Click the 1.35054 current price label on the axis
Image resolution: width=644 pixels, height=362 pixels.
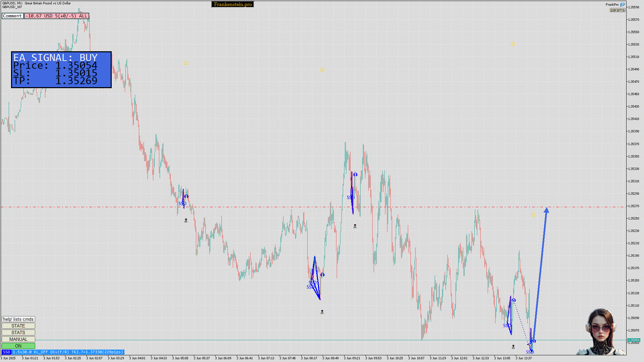pos(634,340)
